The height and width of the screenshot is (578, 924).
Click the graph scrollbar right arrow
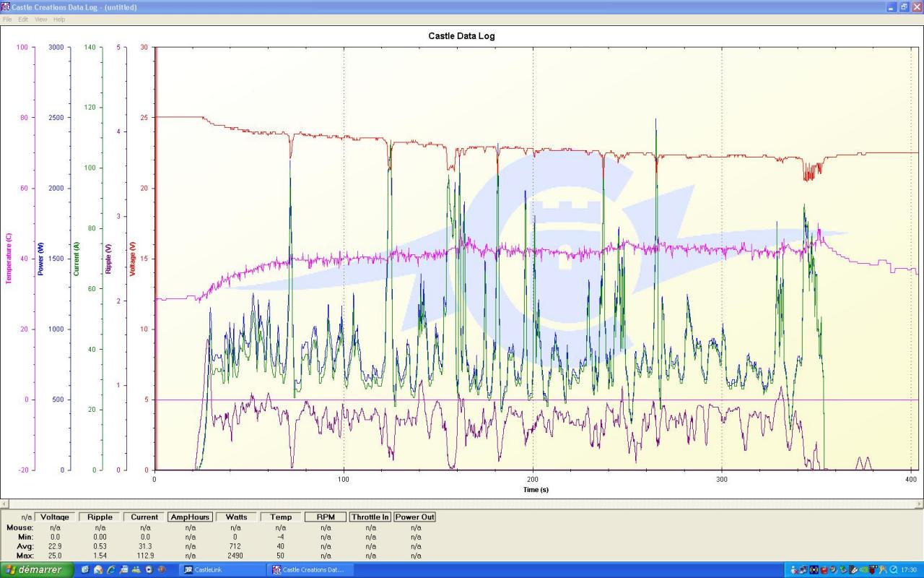point(919,504)
